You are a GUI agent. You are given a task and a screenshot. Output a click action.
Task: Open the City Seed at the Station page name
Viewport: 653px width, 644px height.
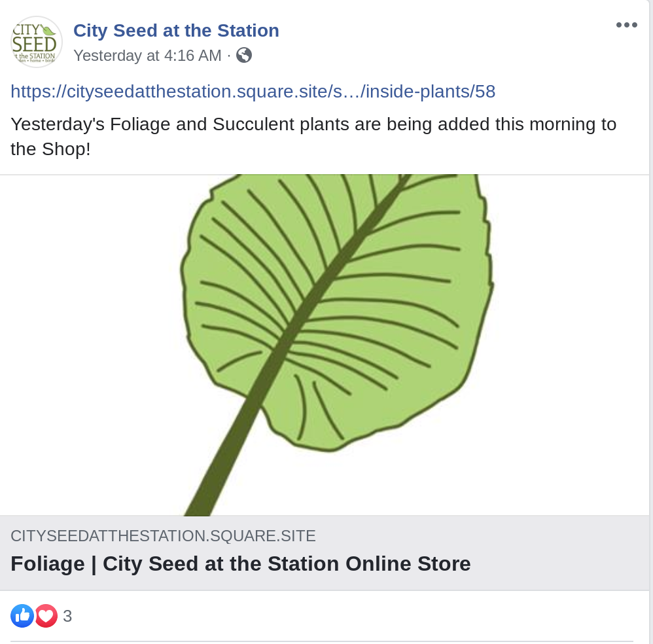click(176, 30)
